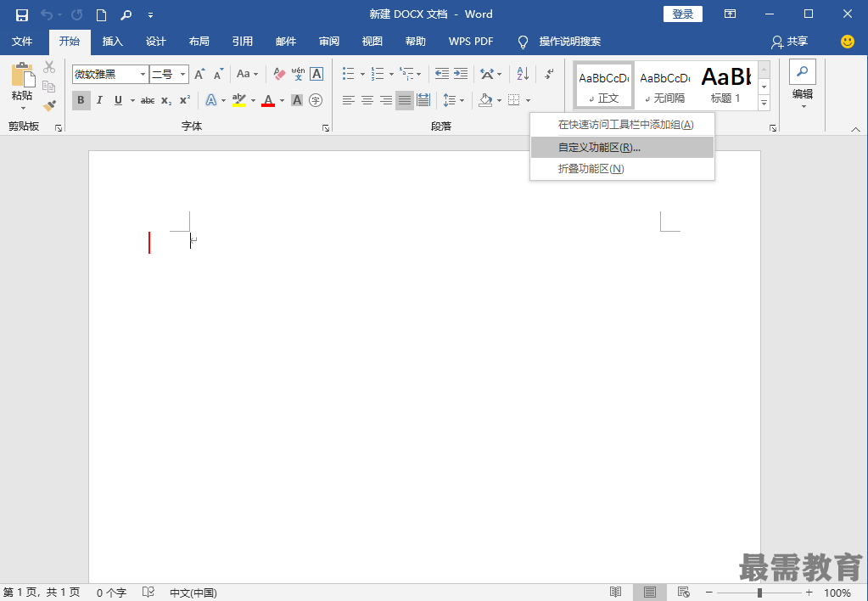The width and height of the screenshot is (868, 601).
Task: Choose 折叠功能区(N) from the context menu
Action: tap(622, 168)
